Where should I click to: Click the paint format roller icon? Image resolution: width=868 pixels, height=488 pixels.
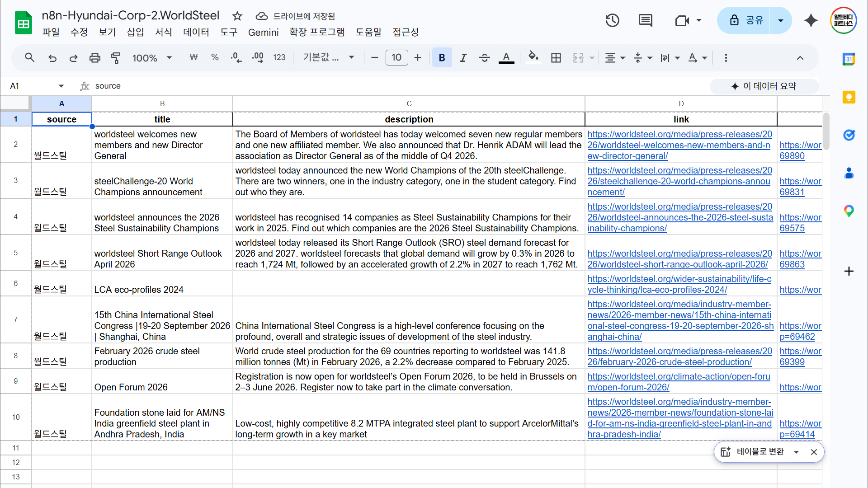(x=116, y=58)
